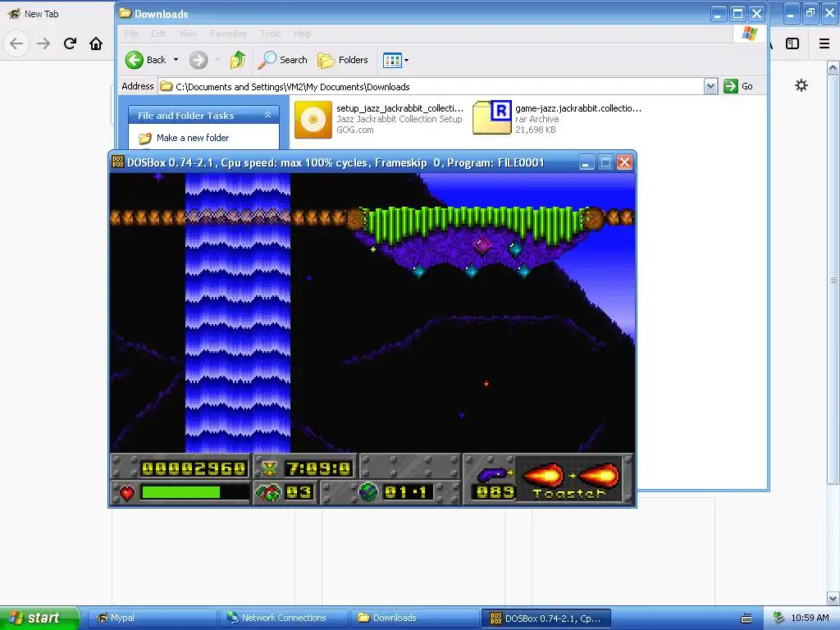Click the purple blaster gun ammo icon
The height and width of the screenshot is (630, 840).
pyautogui.click(x=494, y=473)
